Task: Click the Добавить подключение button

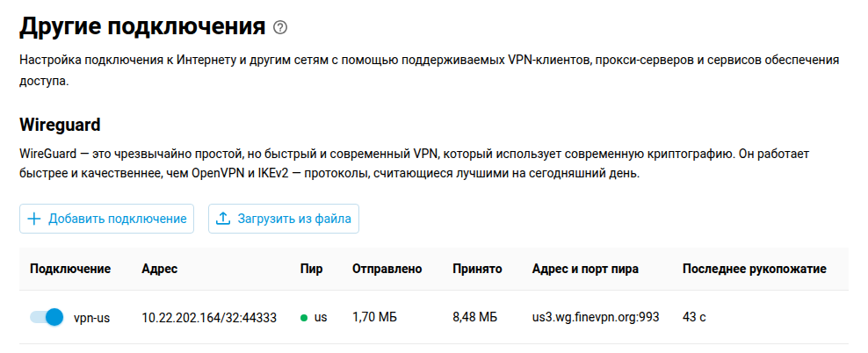Action: (107, 219)
